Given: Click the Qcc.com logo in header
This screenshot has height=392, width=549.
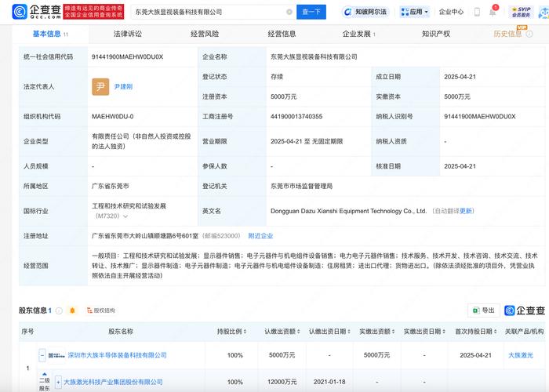Looking at the screenshot, I should tap(37, 12).
